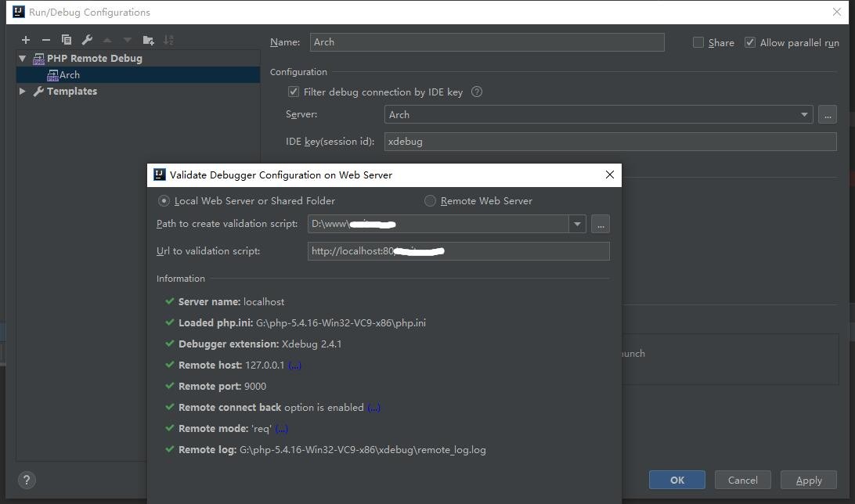Browse for validation script path folder

pos(601,224)
